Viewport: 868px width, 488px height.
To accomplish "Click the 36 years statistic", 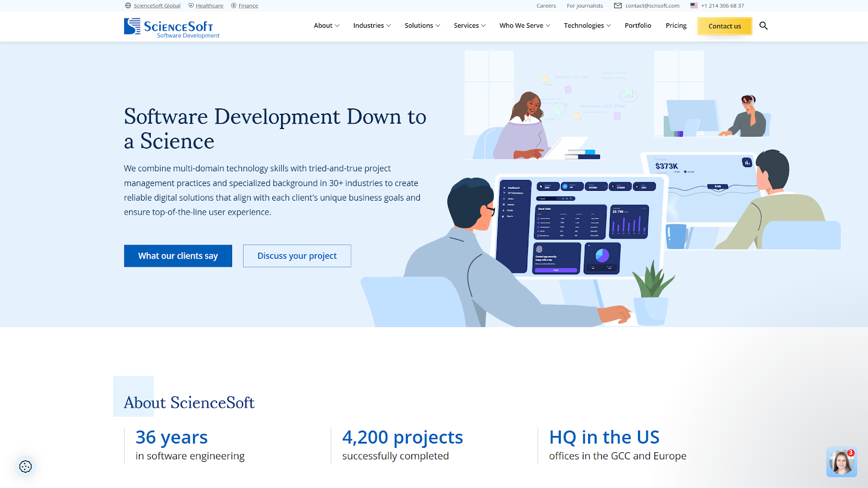I will click(x=171, y=437).
